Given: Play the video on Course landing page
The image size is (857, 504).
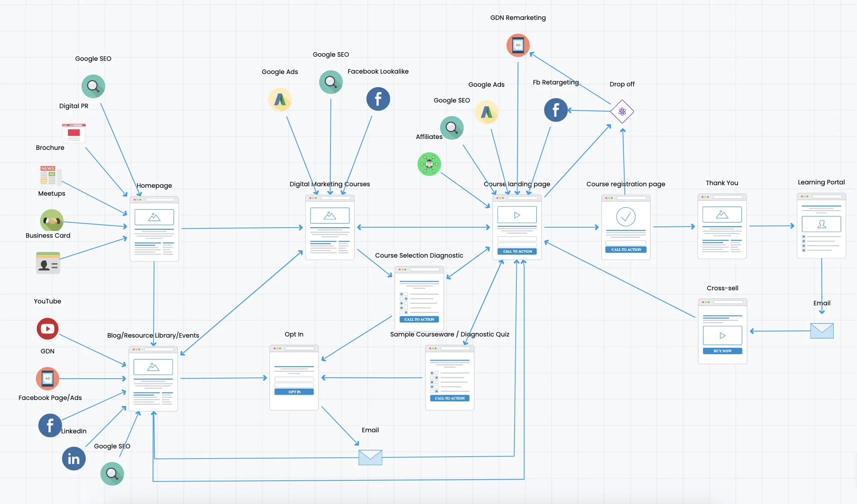Looking at the screenshot, I should click(x=517, y=215).
